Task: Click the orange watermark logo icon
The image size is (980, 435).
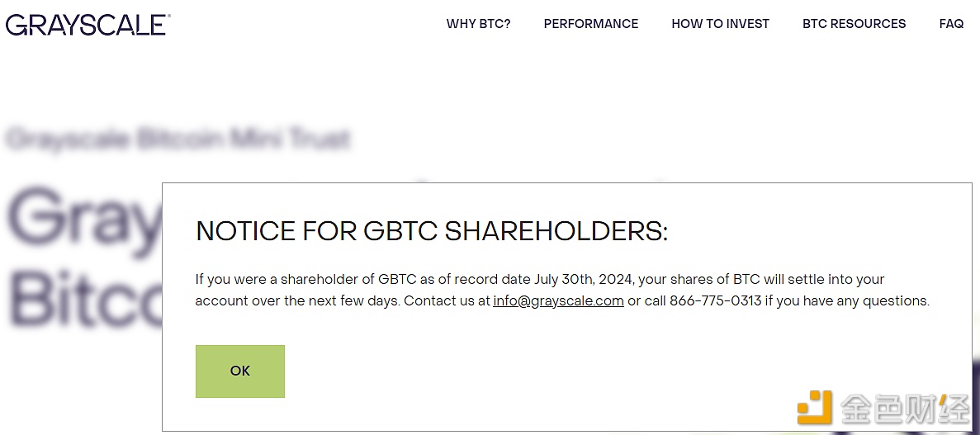Action: point(814,407)
